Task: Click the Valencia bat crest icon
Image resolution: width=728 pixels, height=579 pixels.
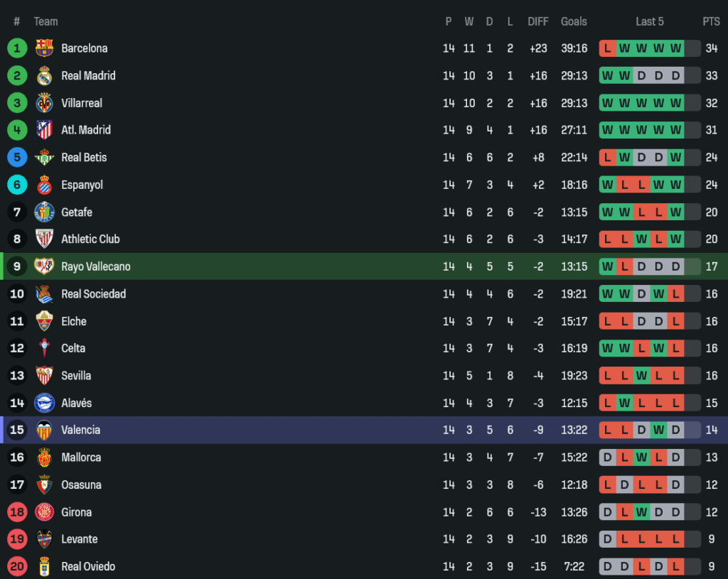Action: [x=44, y=431]
